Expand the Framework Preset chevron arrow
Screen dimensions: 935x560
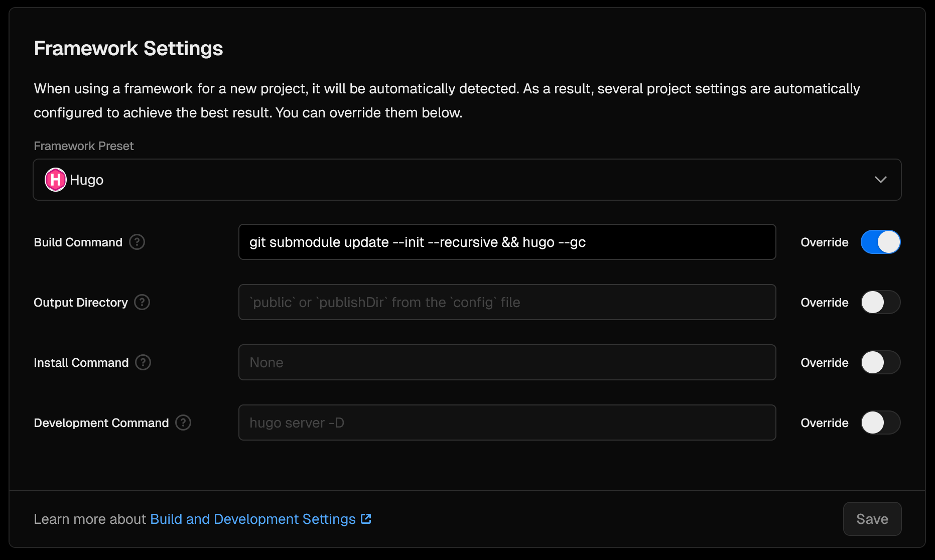[881, 180]
